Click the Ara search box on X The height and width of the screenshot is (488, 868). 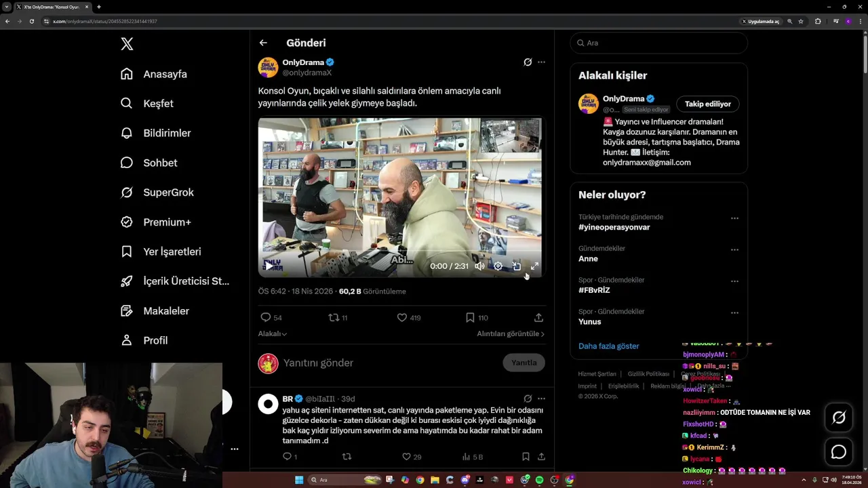[x=658, y=43]
